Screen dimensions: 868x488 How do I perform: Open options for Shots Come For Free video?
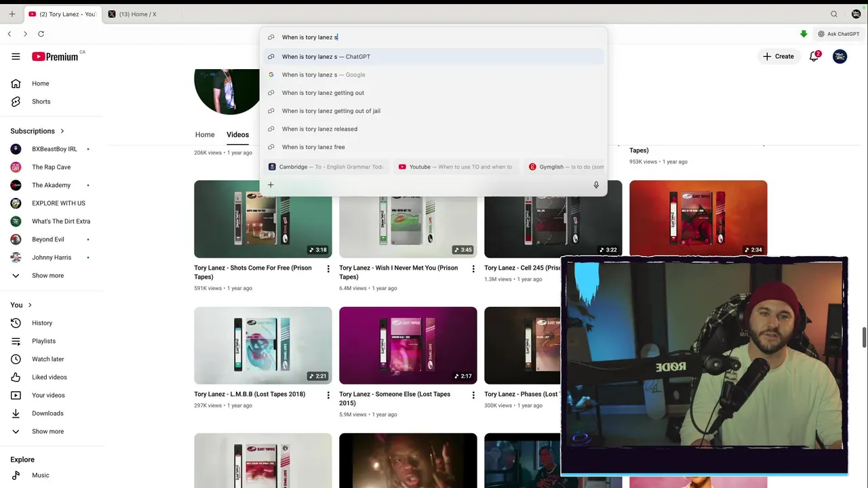coord(328,269)
